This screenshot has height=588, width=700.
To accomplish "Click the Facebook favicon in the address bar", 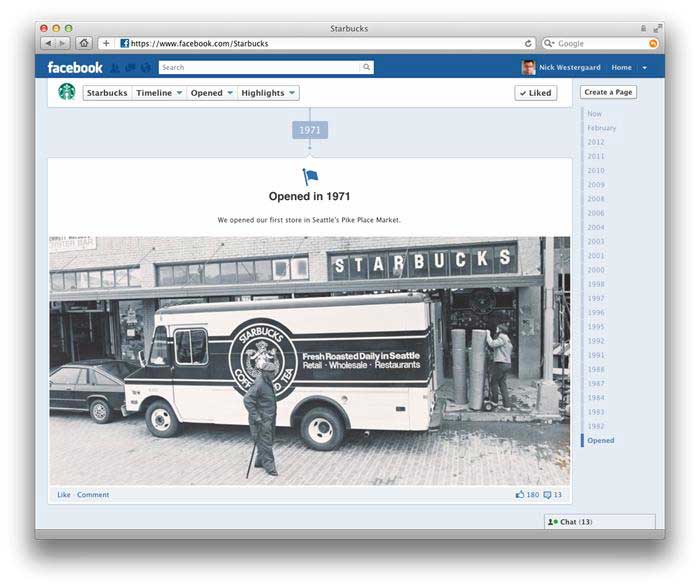I will tap(125, 43).
